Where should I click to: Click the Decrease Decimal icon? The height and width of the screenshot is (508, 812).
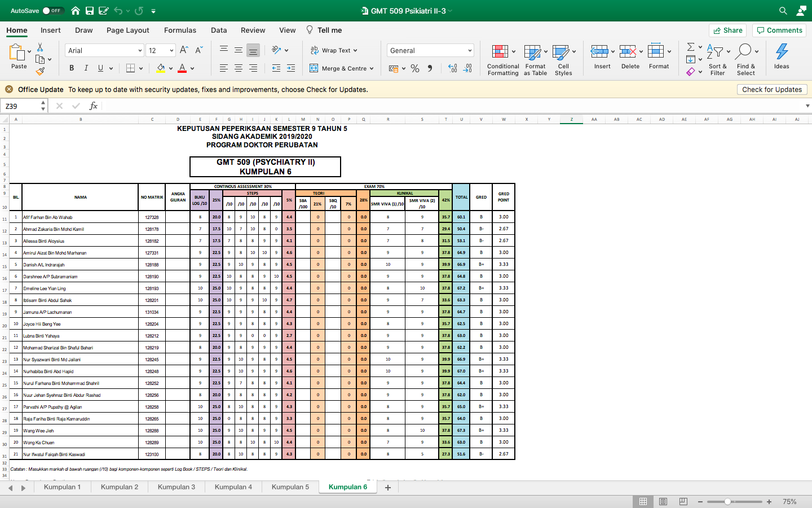tap(467, 68)
